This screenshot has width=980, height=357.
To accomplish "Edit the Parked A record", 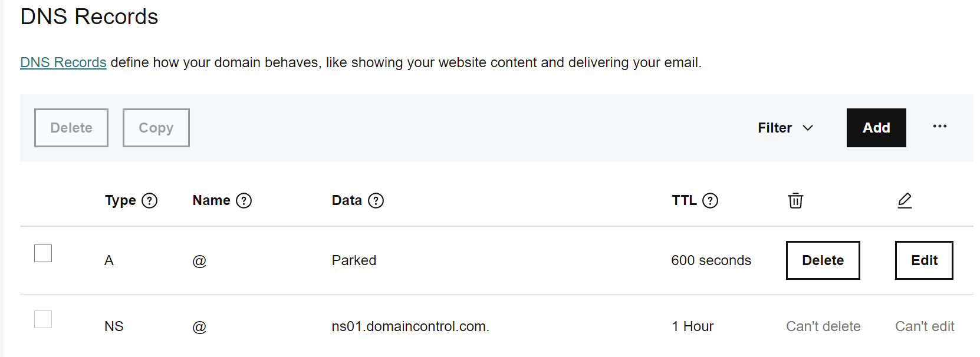I will point(923,260).
